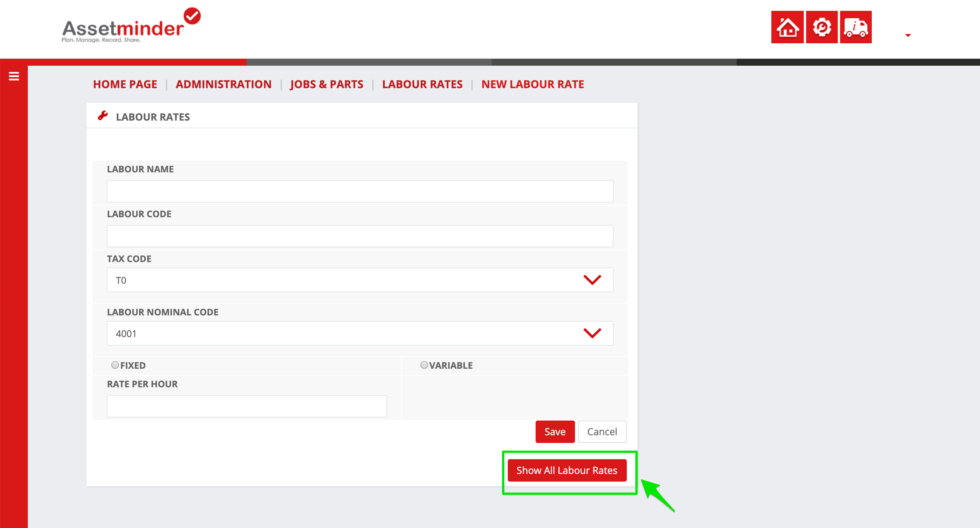The height and width of the screenshot is (528, 980).
Task: Focus the Rate Per Hour input
Action: coord(247,406)
